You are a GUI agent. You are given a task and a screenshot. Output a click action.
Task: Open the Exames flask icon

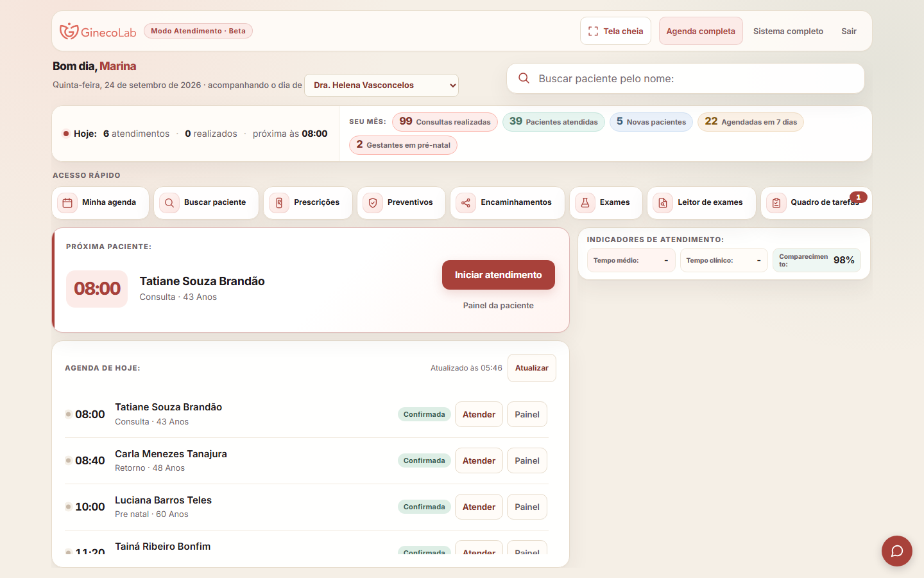point(585,203)
